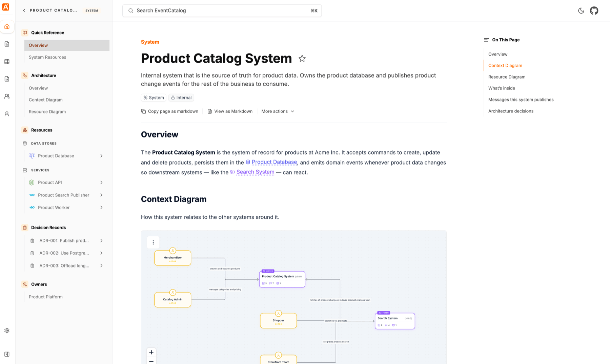
Task: Open the documents icon in left rail
Action: (7, 44)
